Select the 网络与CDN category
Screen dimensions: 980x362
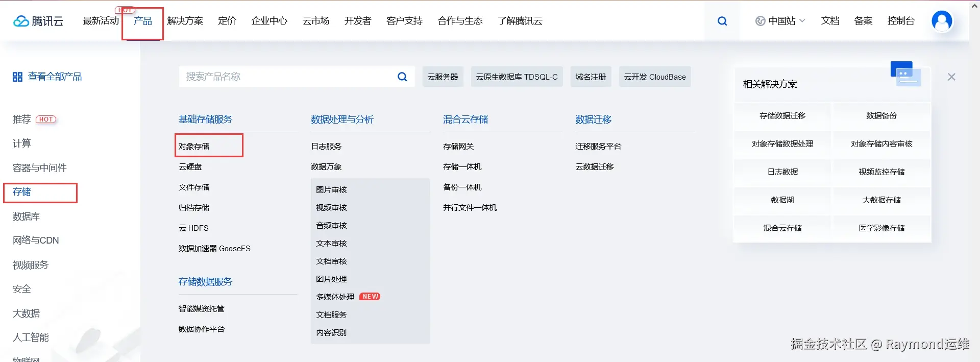[36, 240]
